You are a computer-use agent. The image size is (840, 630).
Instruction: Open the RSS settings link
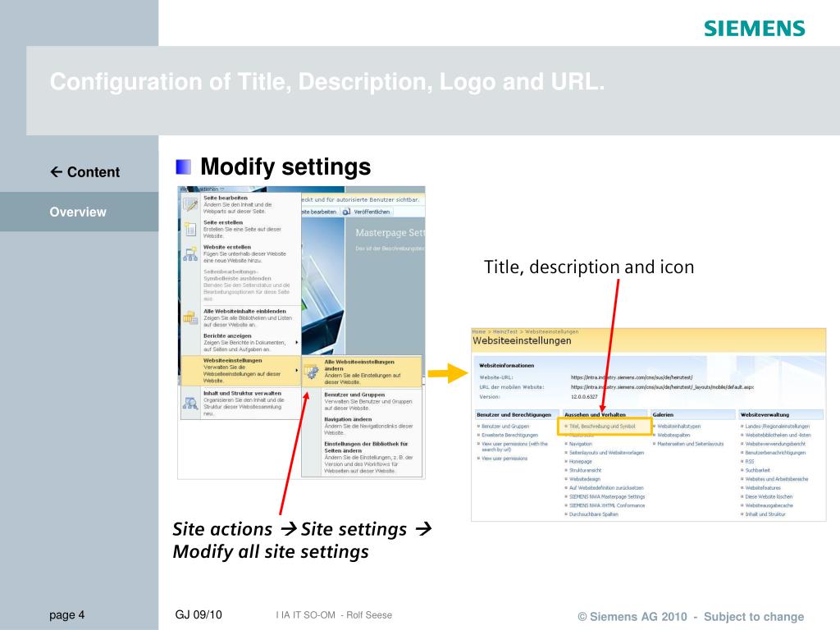click(x=750, y=461)
